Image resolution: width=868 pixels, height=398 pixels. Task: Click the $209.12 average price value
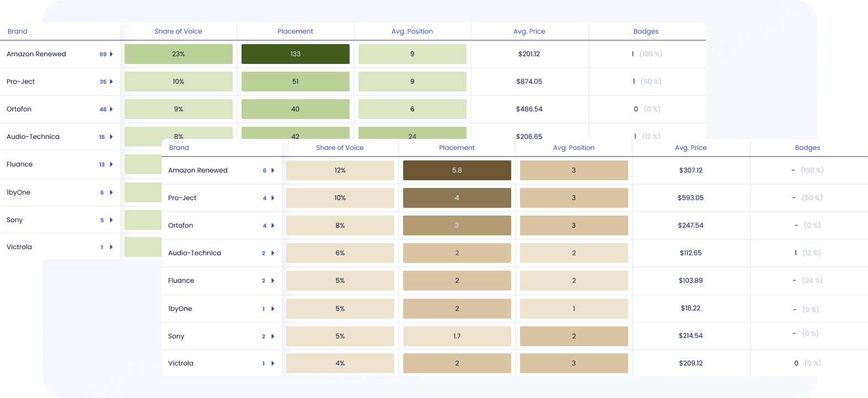[x=690, y=363]
